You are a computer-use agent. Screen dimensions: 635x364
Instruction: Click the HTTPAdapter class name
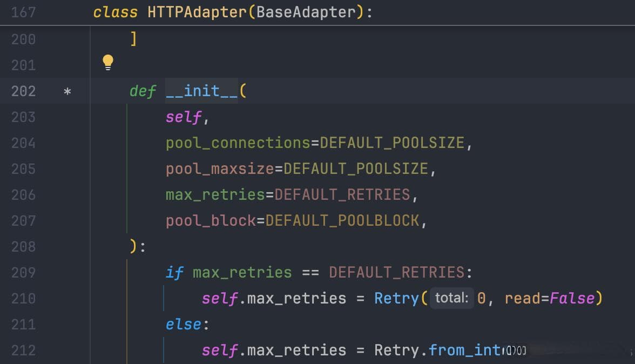tap(197, 12)
